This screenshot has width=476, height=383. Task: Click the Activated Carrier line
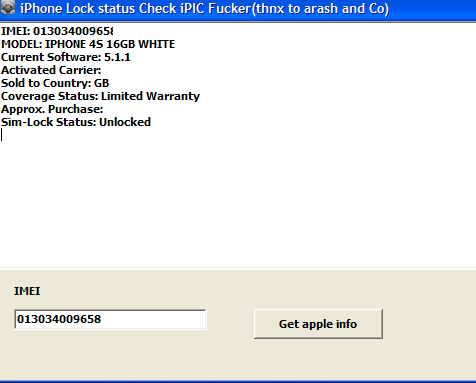point(51,70)
